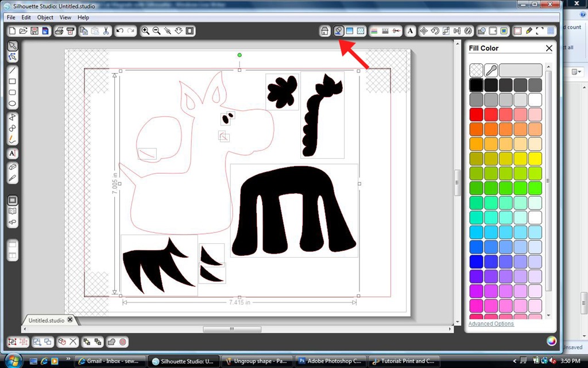Open the Cut Style scissors icon

point(396,31)
